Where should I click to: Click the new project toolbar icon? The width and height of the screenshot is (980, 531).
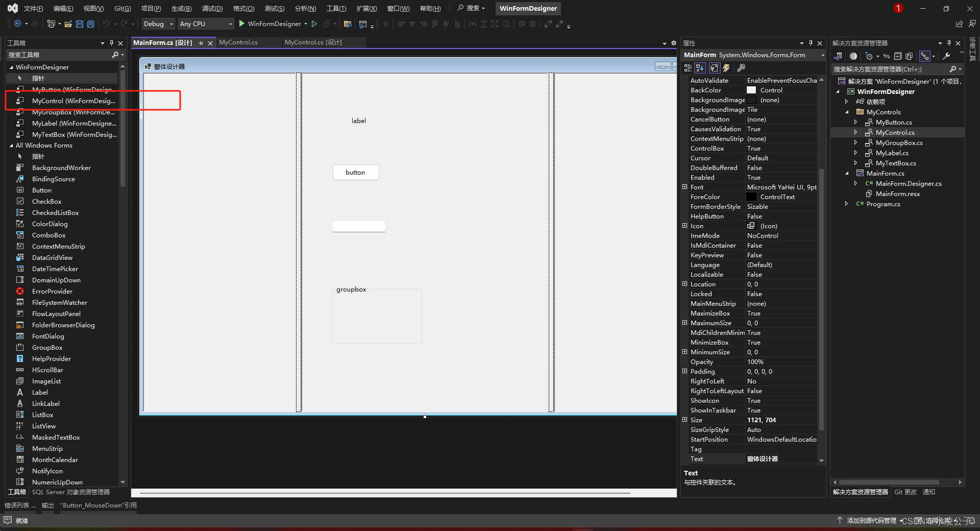click(x=51, y=23)
